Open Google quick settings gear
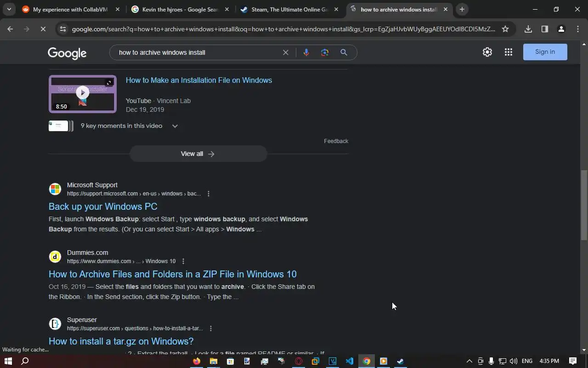Viewport: 588px width, 368px height. pyautogui.click(x=487, y=52)
